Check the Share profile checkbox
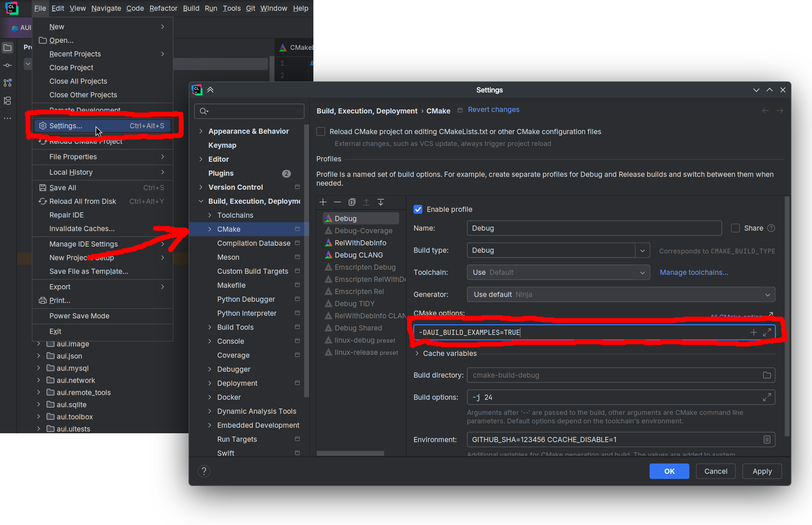The width and height of the screenshot is (812, 525). (735, 228)
